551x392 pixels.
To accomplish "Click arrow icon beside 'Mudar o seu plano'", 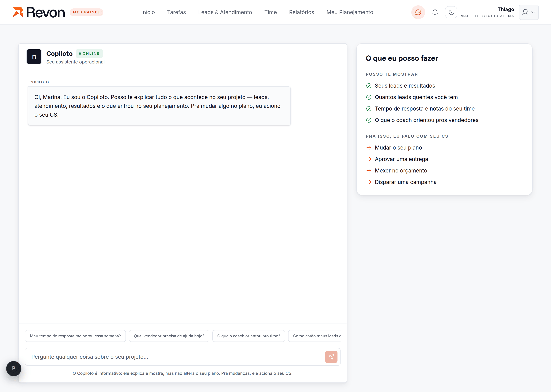I will pyautogui.click(x=369, y=147).
